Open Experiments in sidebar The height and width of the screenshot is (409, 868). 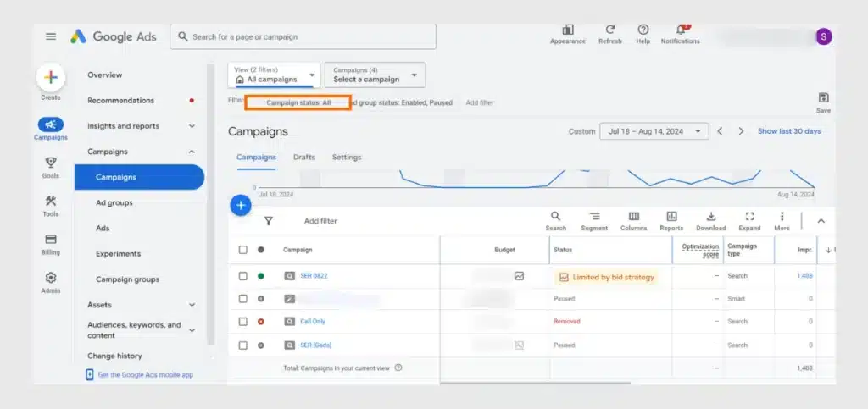pos(118,254)
